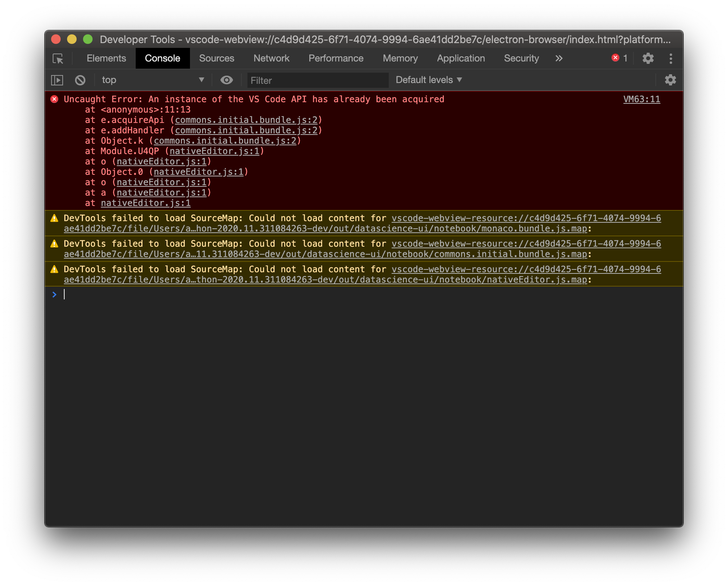Open the create live expression eye icon
This screenshot has width=728, height=586.
coord(226,80)
